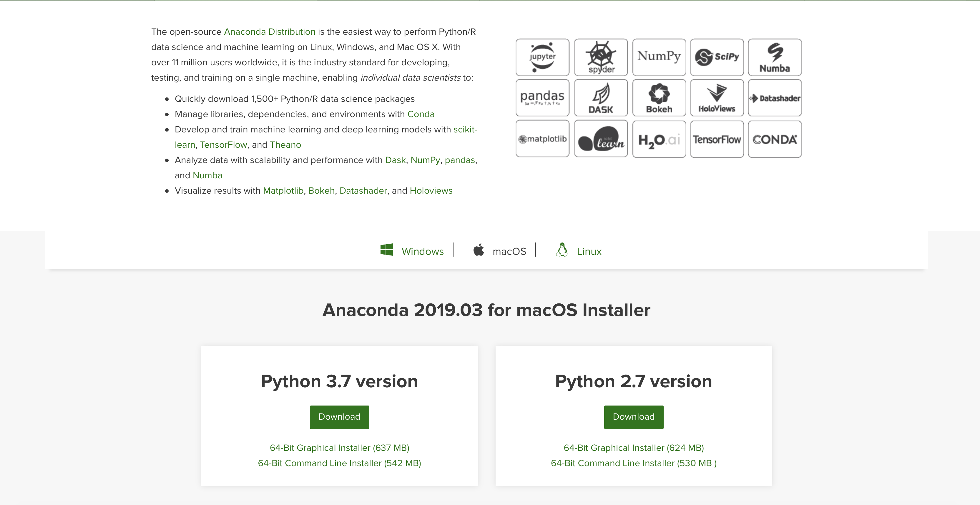Click the CONDA logo tile
980x505 pixels.
pyautogui.click(x=775, y=139)
